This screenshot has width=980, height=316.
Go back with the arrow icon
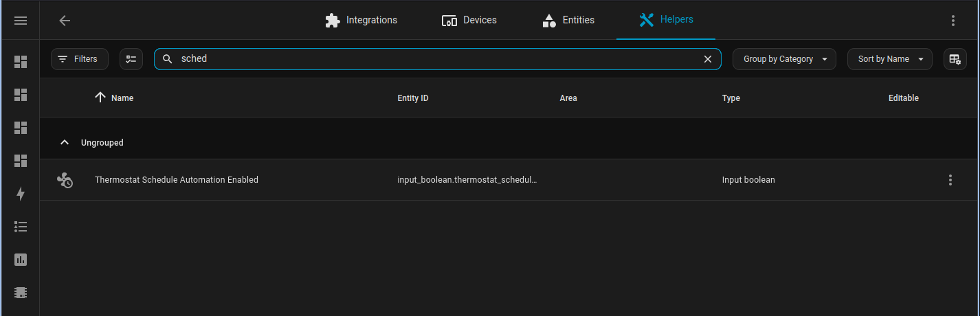point(65,21)
